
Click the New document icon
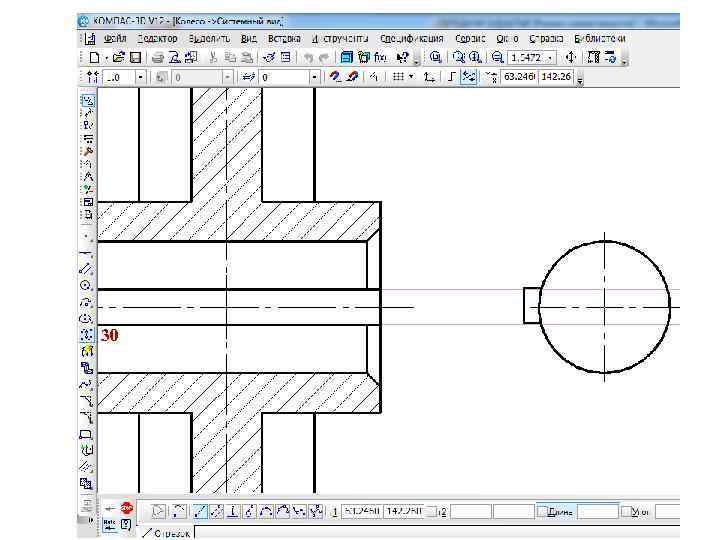[94, 58]
